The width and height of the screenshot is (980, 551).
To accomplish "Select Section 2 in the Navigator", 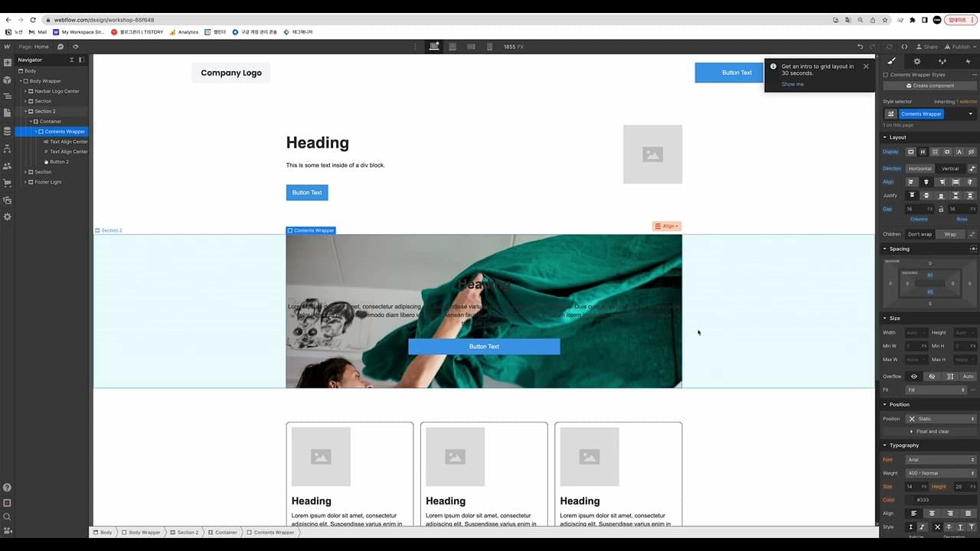I will tap(45, 111).
